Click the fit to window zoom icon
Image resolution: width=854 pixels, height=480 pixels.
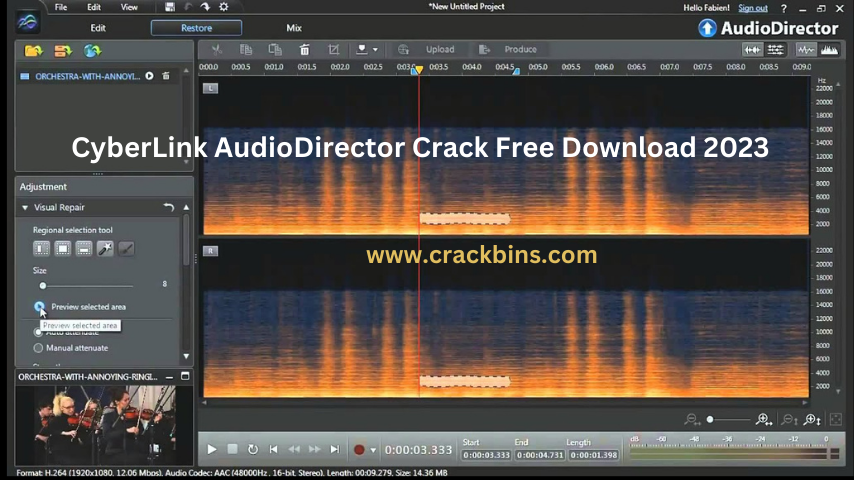(x=835, y=420)
